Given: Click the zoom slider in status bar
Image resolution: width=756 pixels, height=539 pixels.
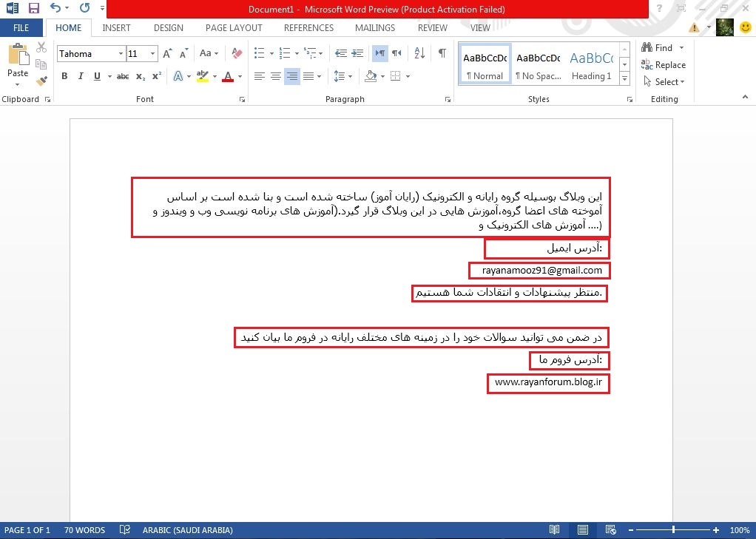Looking at the screenshot, I should coord(673,530).
